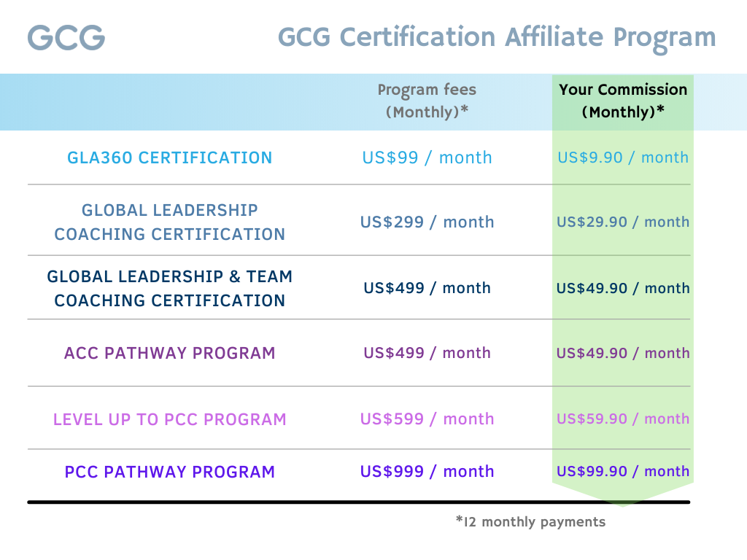Screen dimensions: 747x560
Task: Click the US$99.90 / month commission
Action: (x=623, y=472)
